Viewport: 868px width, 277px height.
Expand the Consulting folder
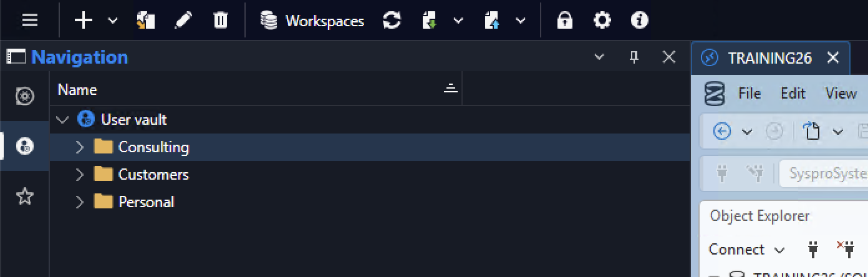coord(79,147)
